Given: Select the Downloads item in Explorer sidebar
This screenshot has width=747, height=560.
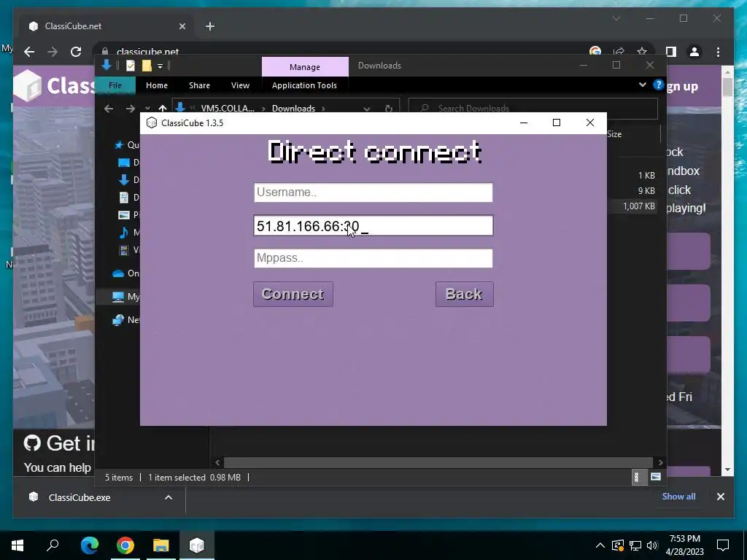Looking at the screenshot, I should [x=128, y=180].
